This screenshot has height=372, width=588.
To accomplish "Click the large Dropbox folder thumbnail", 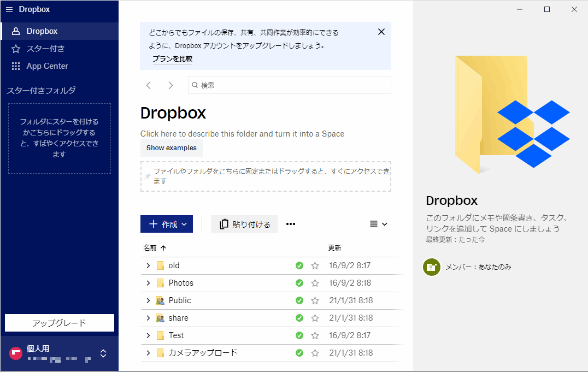I will 512,114.
